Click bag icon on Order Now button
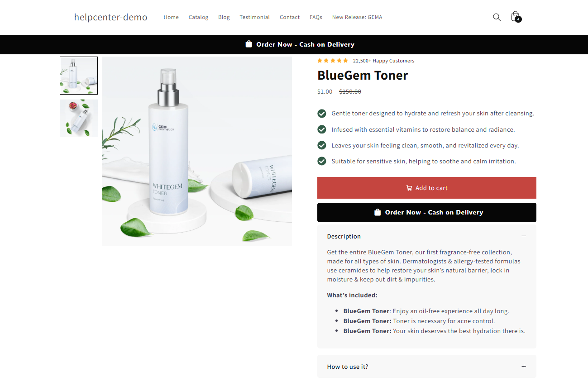Screen dimensions: 588x391 click(378, 212)
